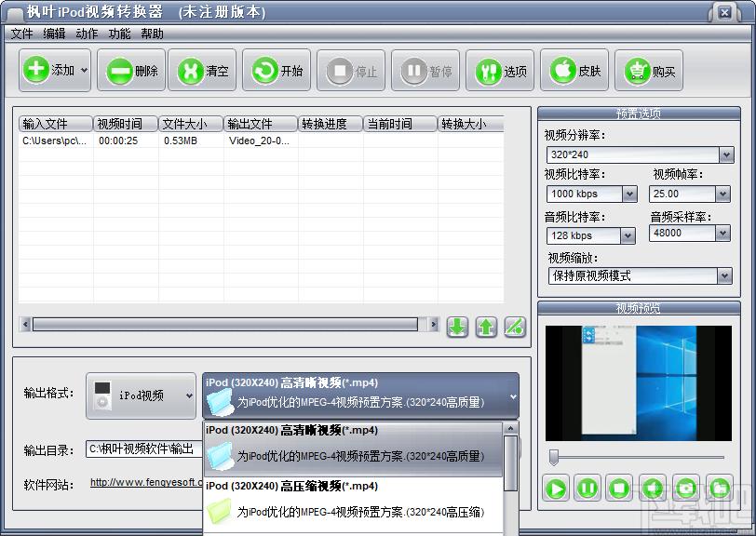Image resolution: width=756 pixels, height=536 pixels.
Task: Open the 帮助 menu
Action: (153, 33)
